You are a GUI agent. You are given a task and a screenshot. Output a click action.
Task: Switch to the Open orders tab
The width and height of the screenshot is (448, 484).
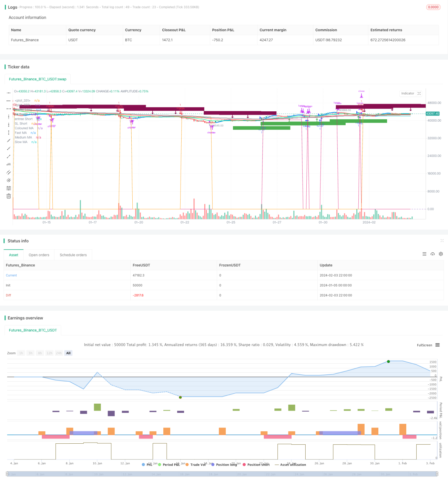(x=39, y=255)
